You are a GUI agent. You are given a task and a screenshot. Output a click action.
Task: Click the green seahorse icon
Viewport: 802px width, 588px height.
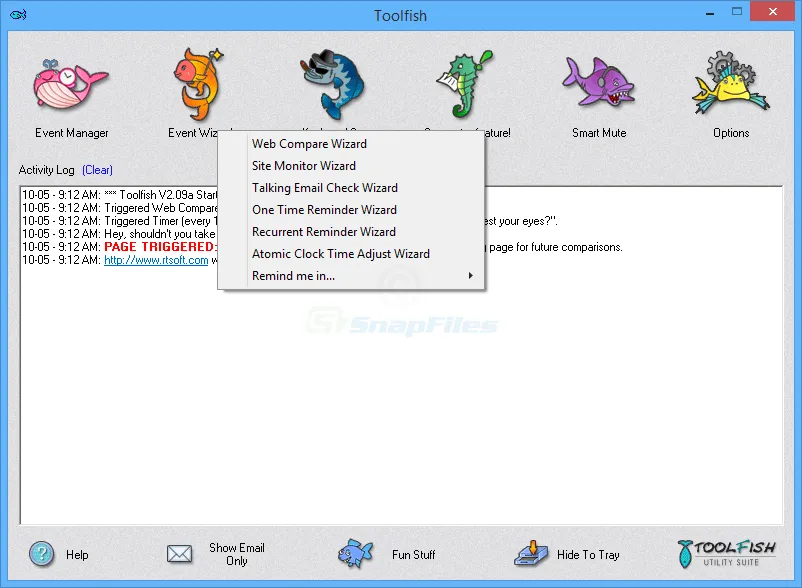(464, 84)
